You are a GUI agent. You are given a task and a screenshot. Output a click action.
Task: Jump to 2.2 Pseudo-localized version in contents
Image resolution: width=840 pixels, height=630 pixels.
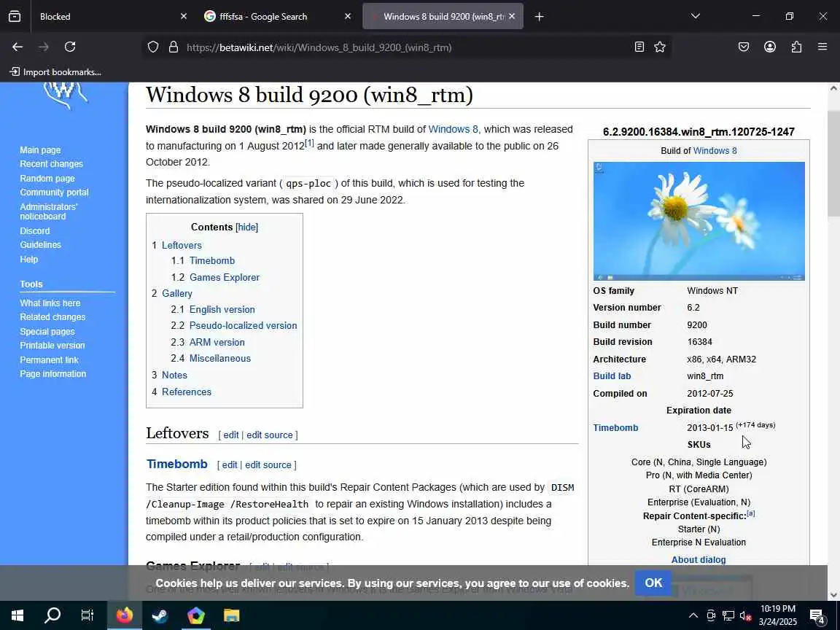pyautogui.click(x=234, y=326)
